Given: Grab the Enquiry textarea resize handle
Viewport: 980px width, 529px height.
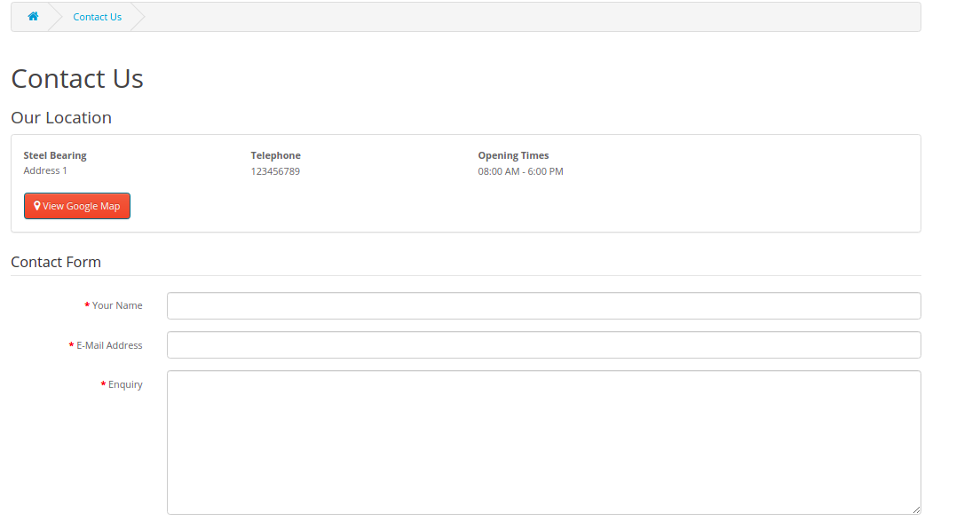Looking at the screenshot, I should tap(916, 510).
